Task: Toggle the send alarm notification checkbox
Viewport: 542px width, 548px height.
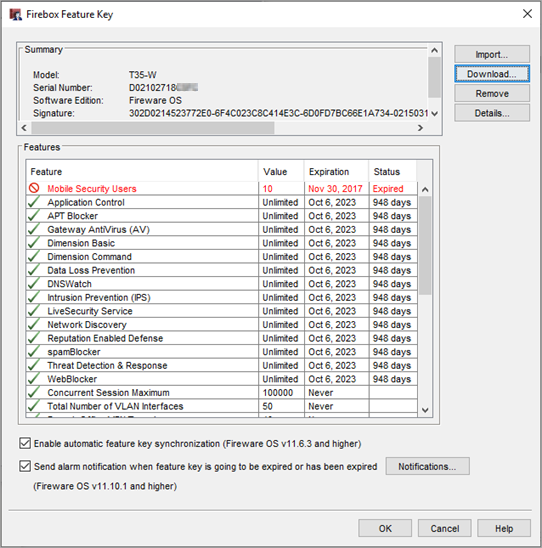Action: (25, 466)
